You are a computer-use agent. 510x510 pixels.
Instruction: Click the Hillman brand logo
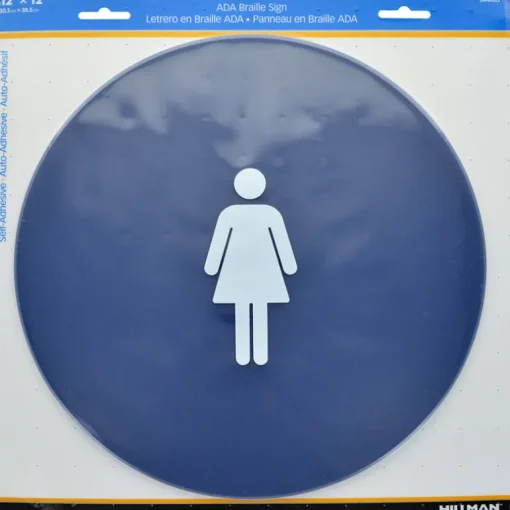(471, 507)
